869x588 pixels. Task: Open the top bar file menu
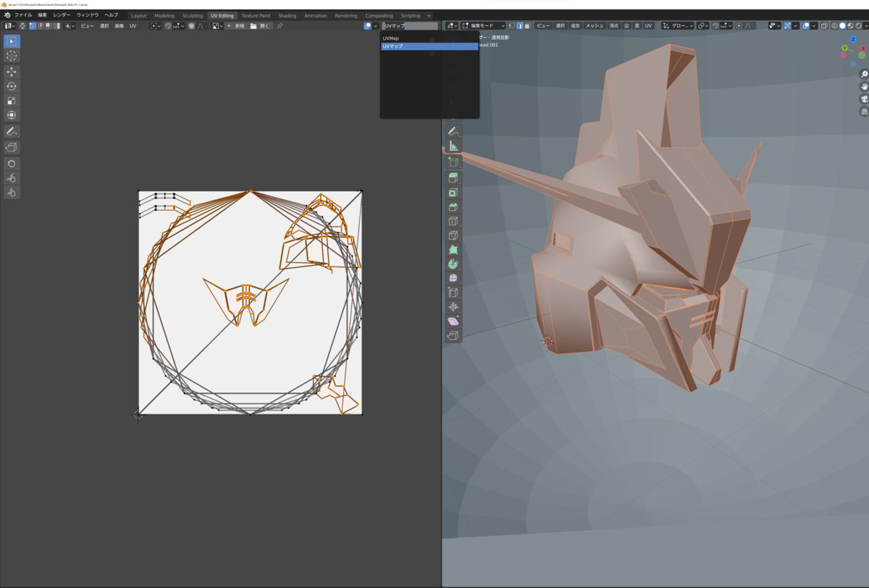23,15
